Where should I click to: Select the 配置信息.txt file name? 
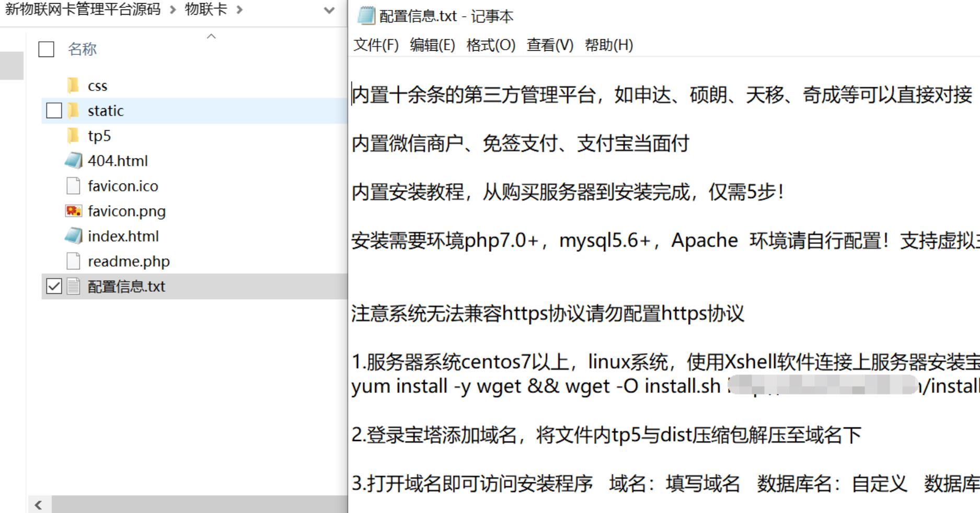126,286
